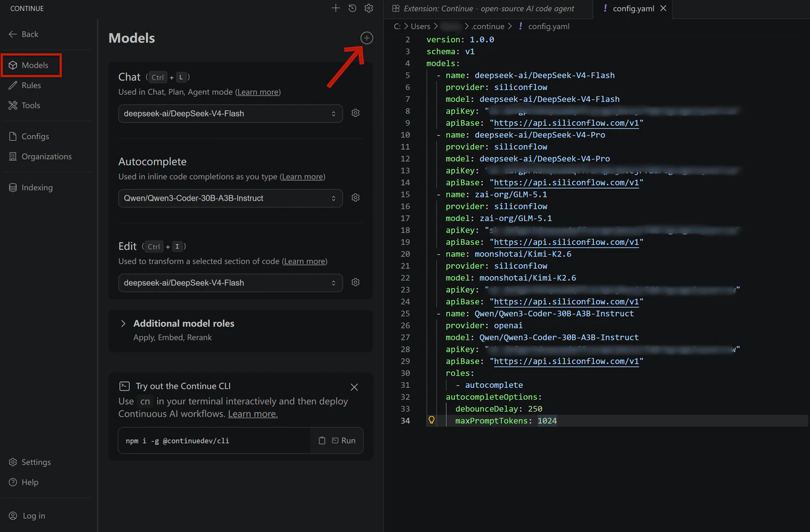810x532 pixels.
Task: Click the gear icon beside the Autocomplete model
Action: point(356,198)
